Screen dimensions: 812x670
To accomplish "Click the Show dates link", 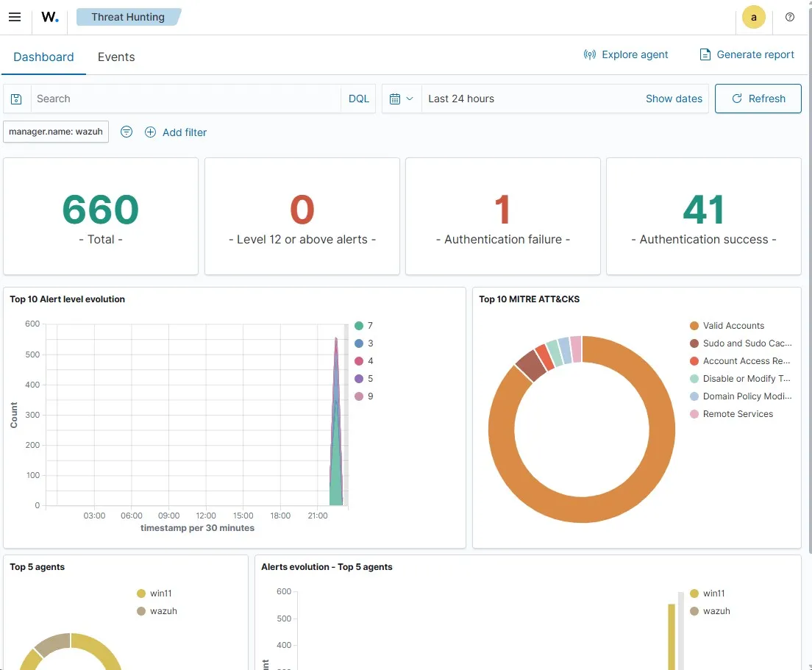I will click(673, 99).
